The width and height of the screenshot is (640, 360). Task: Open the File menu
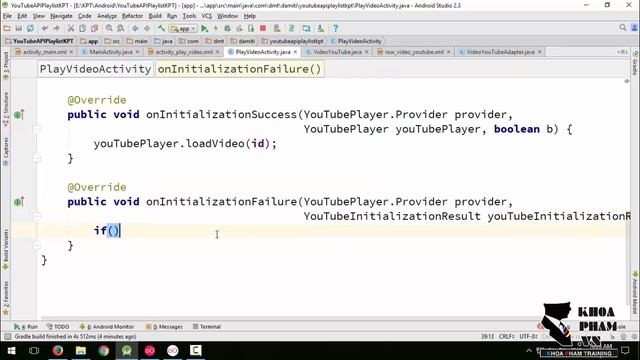tap(7, 16)
